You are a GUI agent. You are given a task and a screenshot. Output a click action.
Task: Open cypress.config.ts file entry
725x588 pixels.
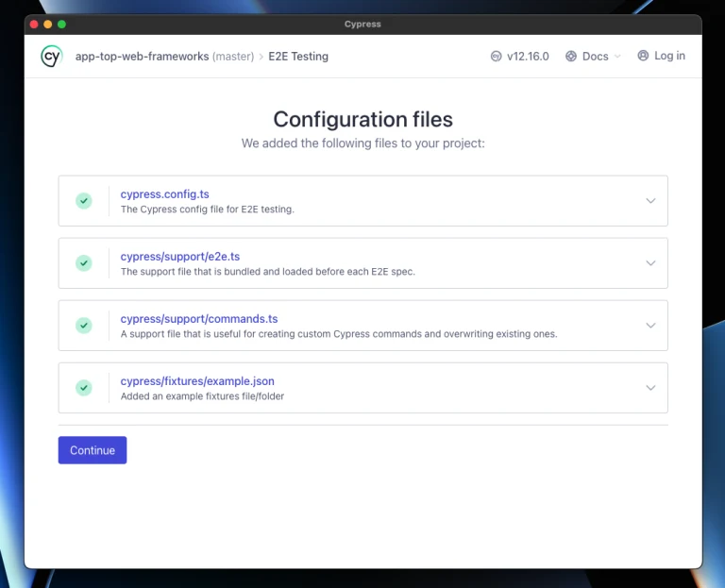tap(164, 194)
